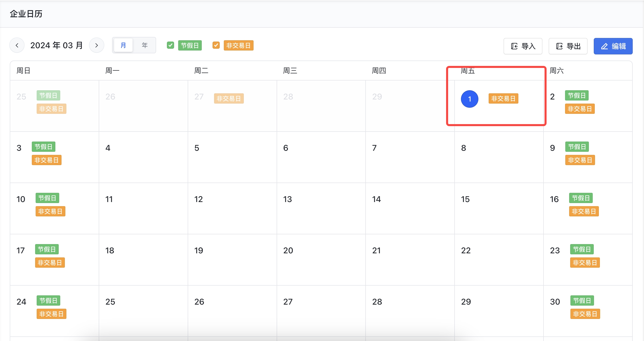Select date 28 in the last row
Viewport: 644px width, 341px height.
[377, 302]
